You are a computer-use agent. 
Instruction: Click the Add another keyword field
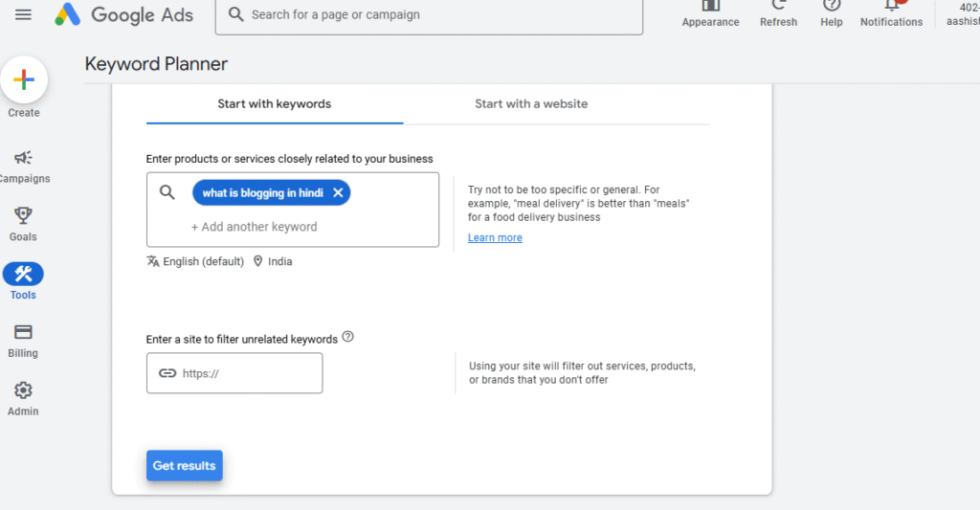point(254,227)
